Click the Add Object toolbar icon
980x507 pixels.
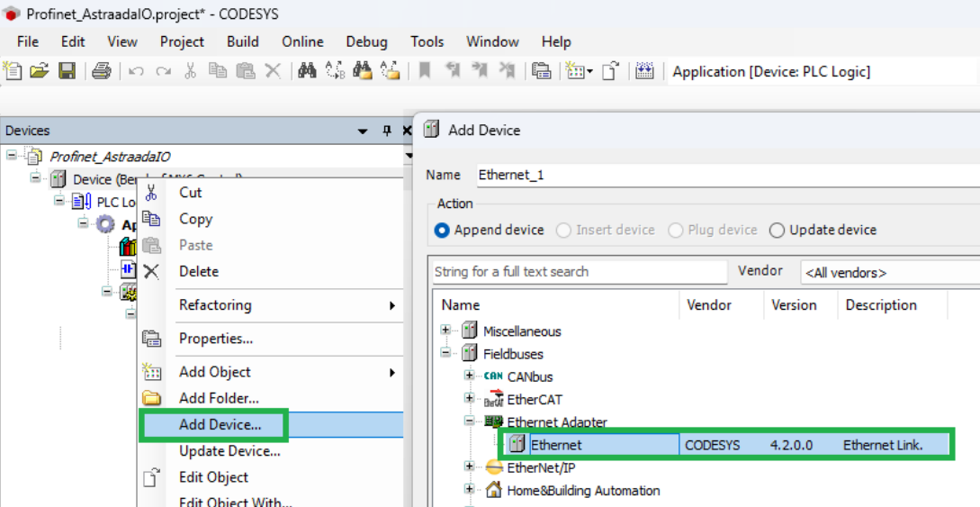point(575,70)
